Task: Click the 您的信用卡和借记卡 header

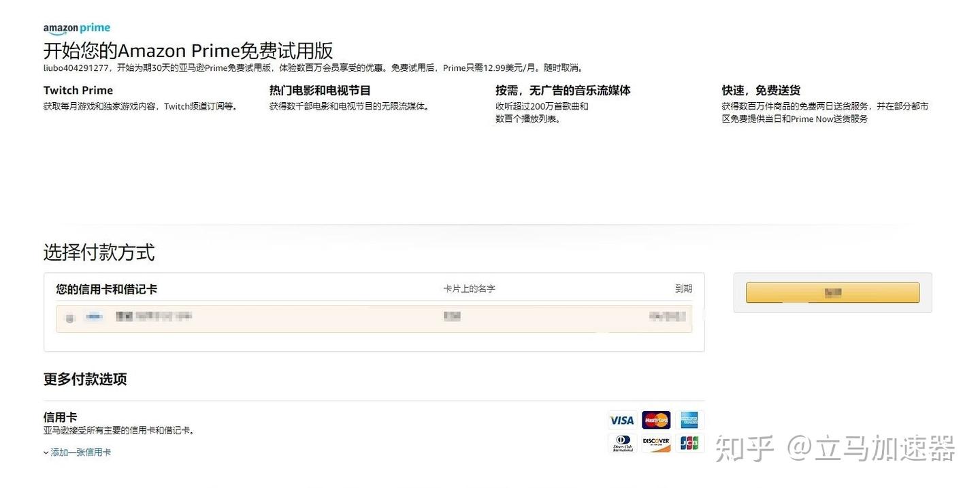Action: click(105, 289)
